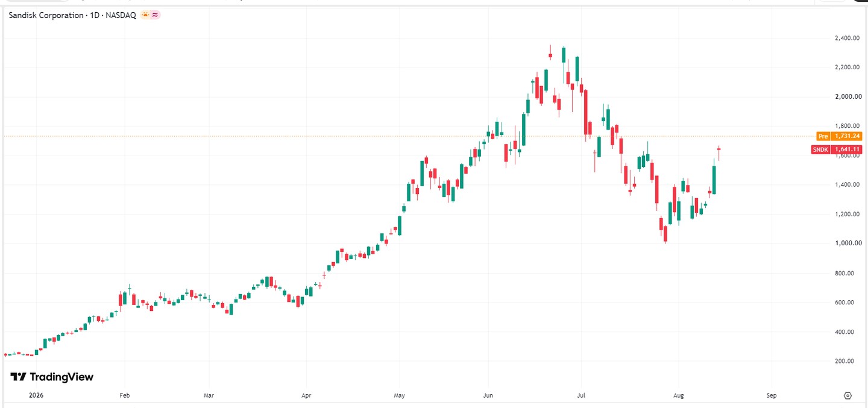Click the pink approximate-sign data icon

pyautogui.click(x=155, y=15)
